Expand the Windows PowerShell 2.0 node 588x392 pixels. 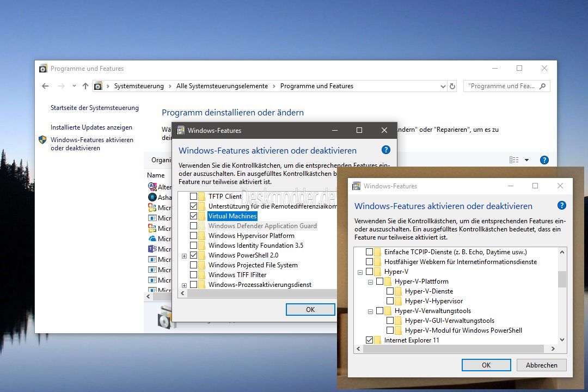click(184, 256)
